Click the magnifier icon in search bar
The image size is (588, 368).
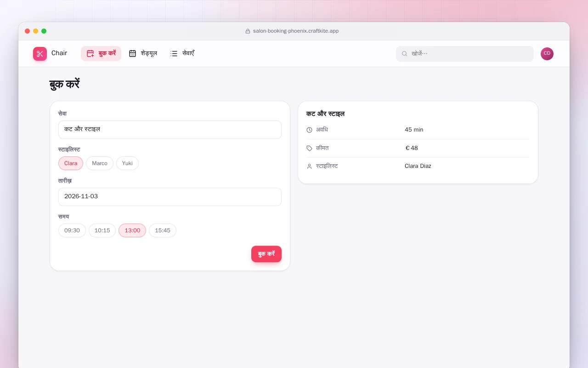[x=405, y=54]
